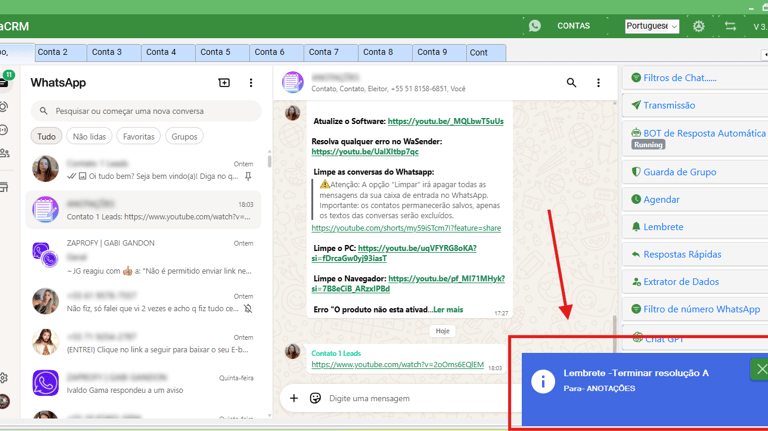This screenshot has width=768, height=431.
Task: Open Guarda de Grupo
Action: (x=696, y=172)
